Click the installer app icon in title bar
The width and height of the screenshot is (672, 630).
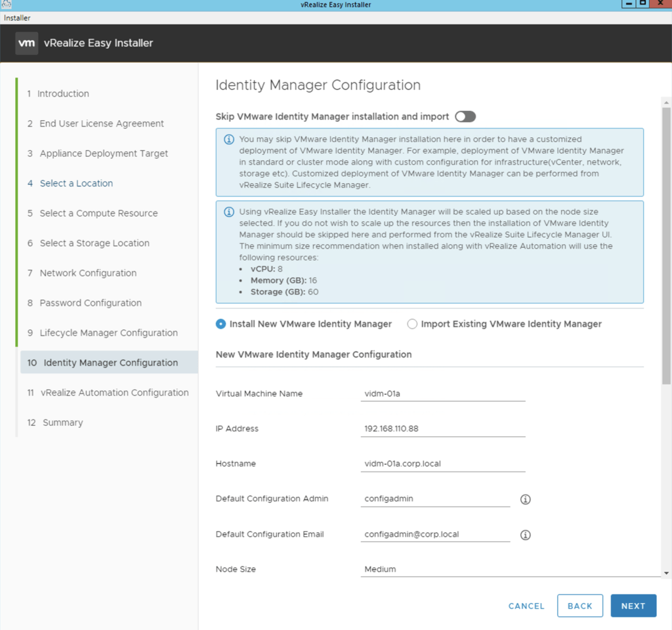coord(7,5)
